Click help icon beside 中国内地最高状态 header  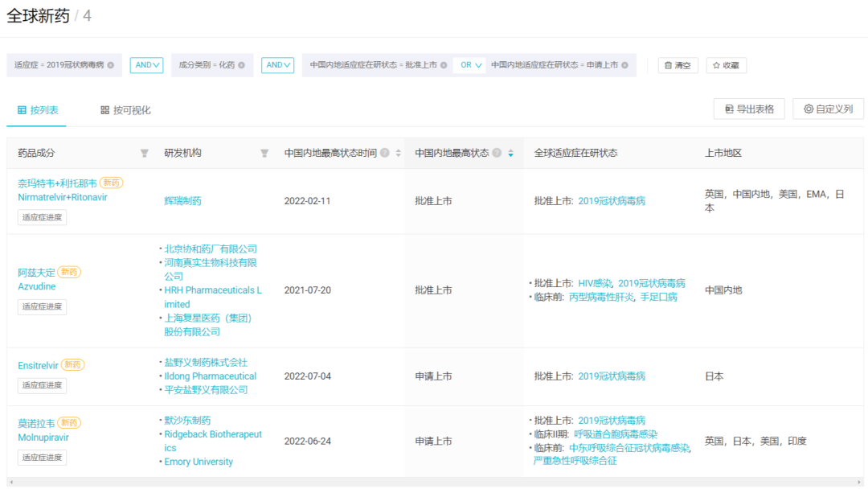[x=497, y=153]
